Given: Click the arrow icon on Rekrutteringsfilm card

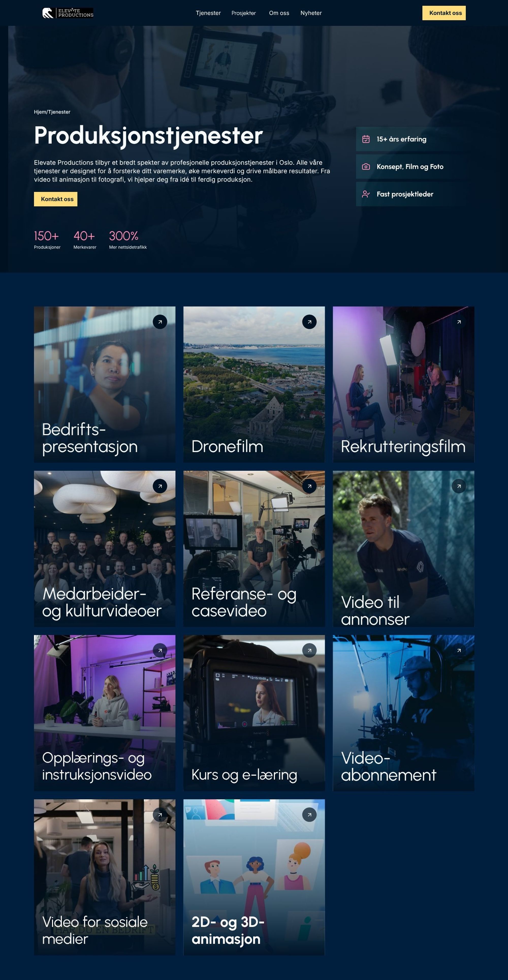Looking at the screenshot, I should pyautogui.click(x=459, y=322).
